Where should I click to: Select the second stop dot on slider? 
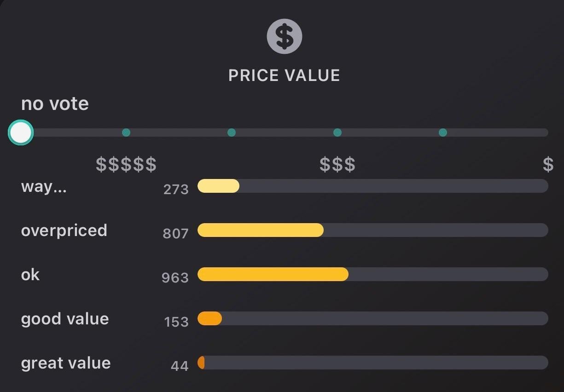click(126, 133)
